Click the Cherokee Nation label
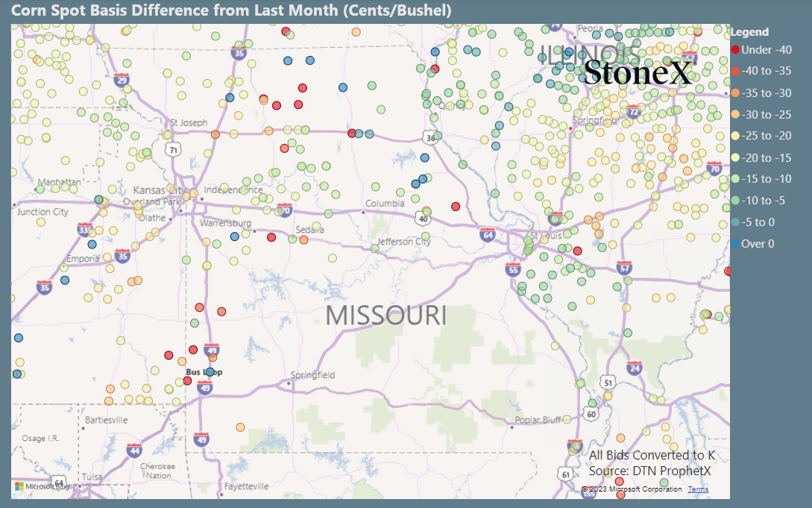The width and height of the screenshot is (812, 508). (x=158, y=471)
